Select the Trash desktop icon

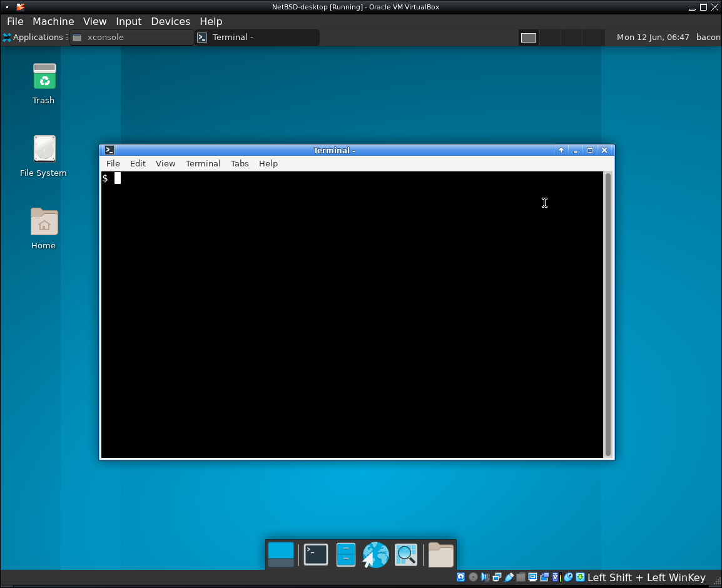coord(44,77)
